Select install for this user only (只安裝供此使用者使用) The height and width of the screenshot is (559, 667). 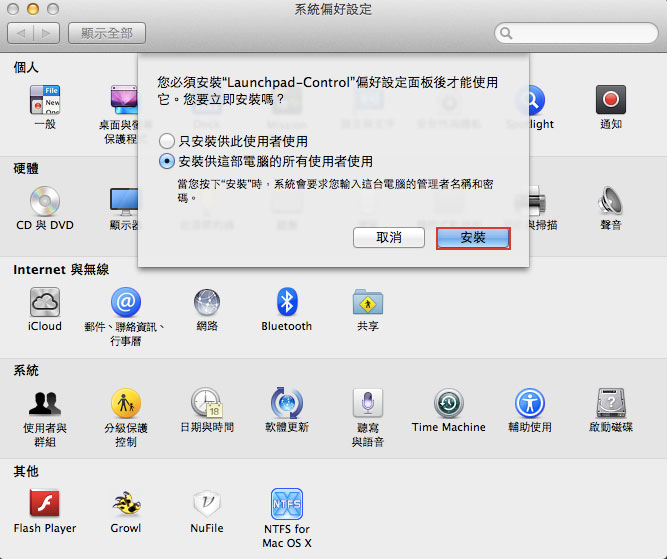[166, 141]
